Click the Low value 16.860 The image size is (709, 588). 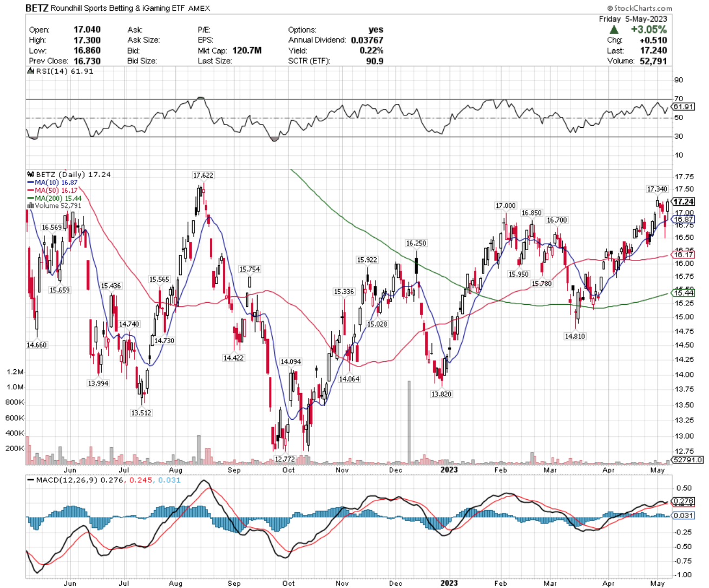point(87,50)
